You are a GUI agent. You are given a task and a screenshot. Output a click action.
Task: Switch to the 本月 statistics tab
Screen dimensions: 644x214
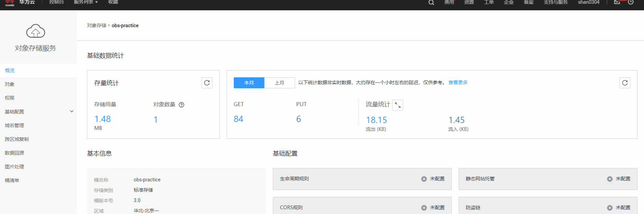(249, 83)
